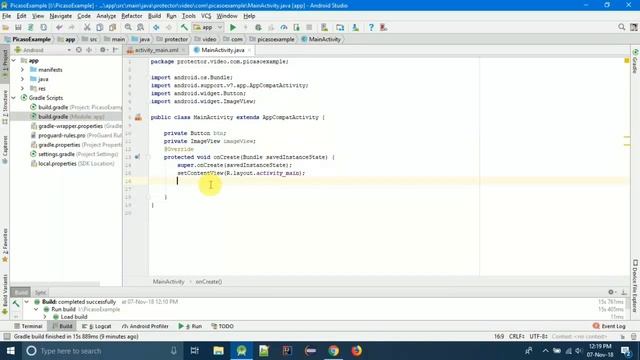The width and height of the screenshot is (640, 360).
Task: Open the VCS menu
Action: coord(206,16)
